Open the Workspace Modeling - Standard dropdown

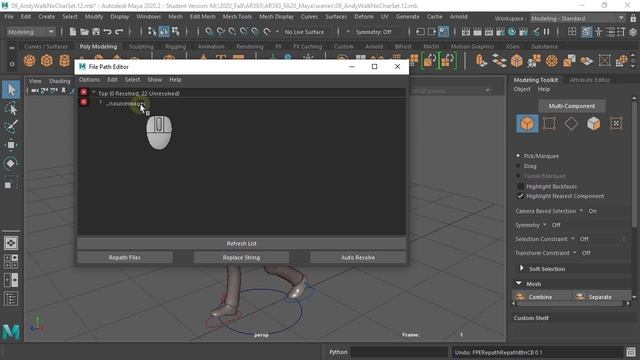[578, 18]
